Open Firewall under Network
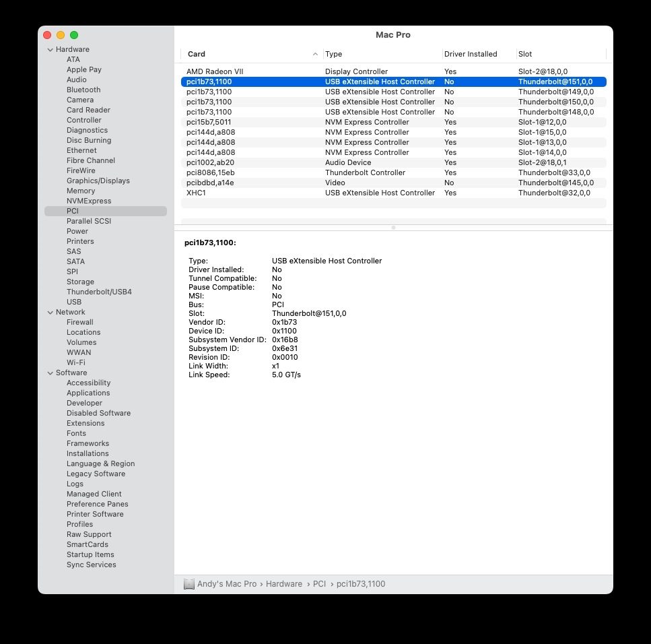This screenshot has width=651, height=644. pos(79,322)
